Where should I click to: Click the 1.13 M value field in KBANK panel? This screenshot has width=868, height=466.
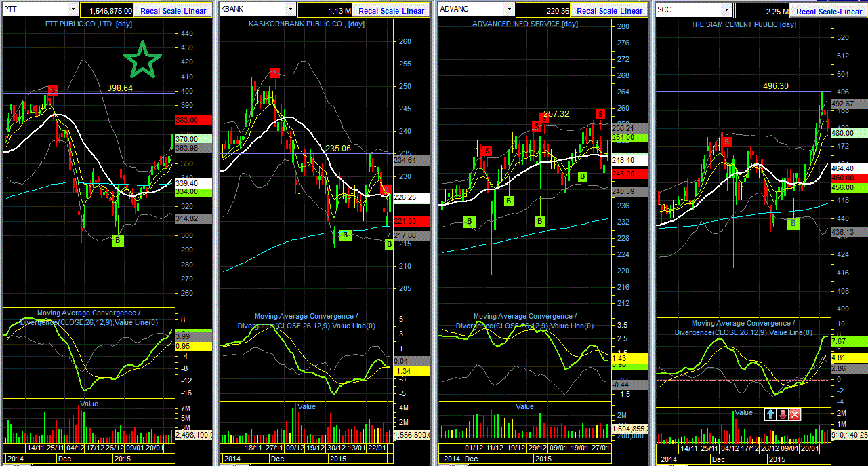pos(325,11)
